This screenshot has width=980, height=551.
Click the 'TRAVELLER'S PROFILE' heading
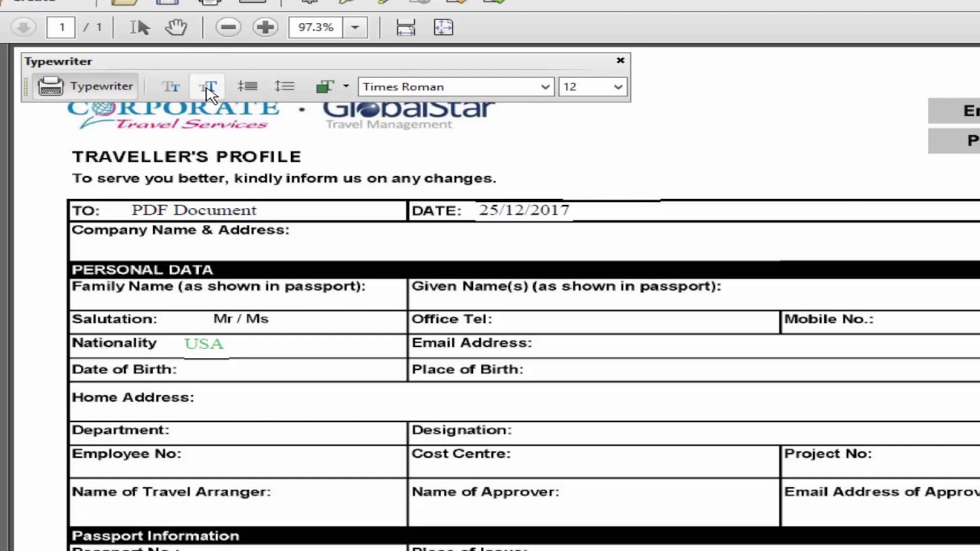pyautogui.click(x=187, y=157)
